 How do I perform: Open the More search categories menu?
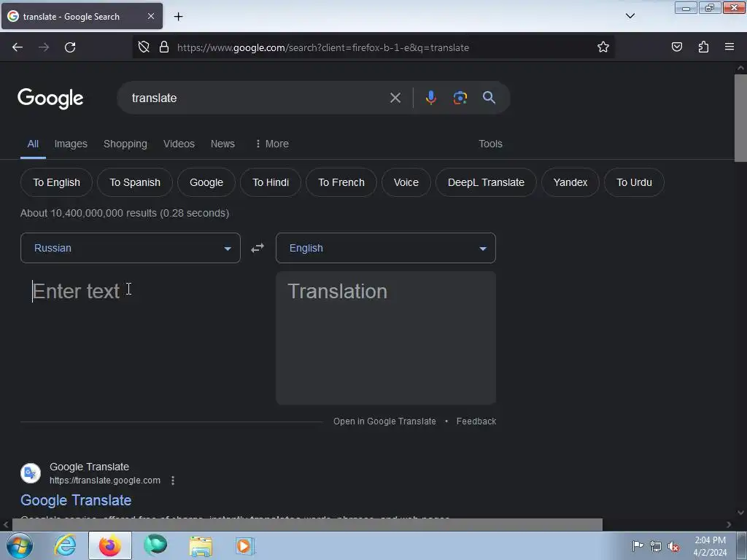272,144
